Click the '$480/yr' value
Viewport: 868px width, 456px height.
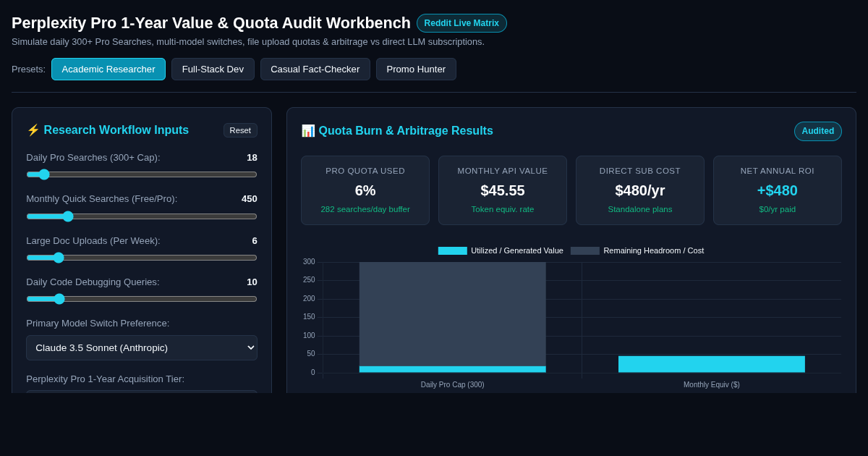(640, 190)
